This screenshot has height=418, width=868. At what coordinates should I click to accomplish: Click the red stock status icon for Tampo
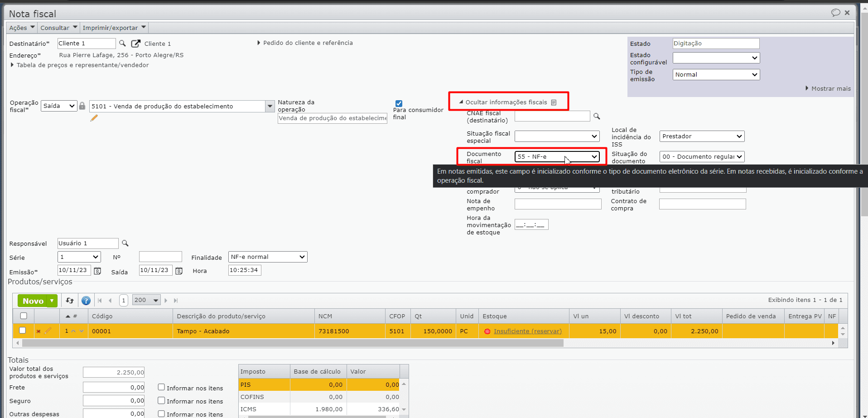[x=487, y=331]
